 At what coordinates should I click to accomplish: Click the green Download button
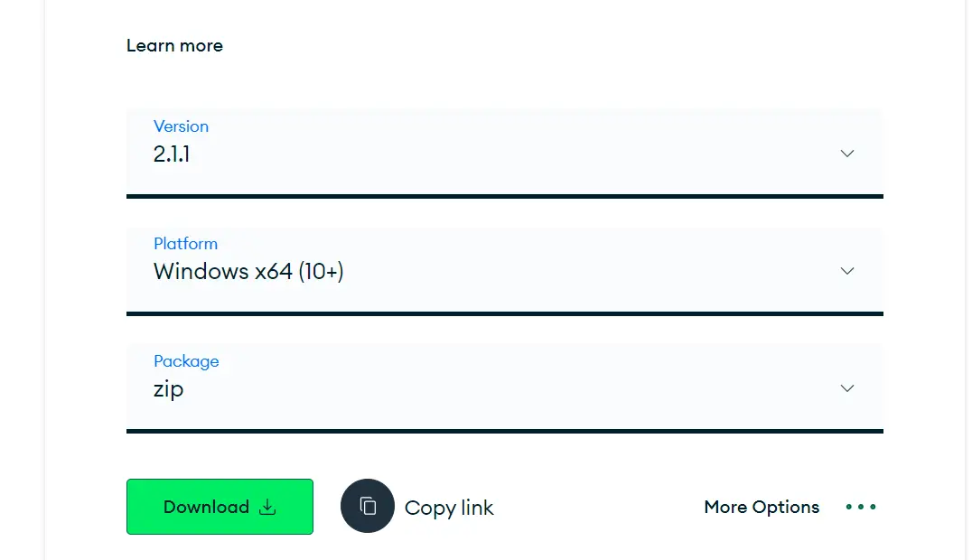pos(220,507)
